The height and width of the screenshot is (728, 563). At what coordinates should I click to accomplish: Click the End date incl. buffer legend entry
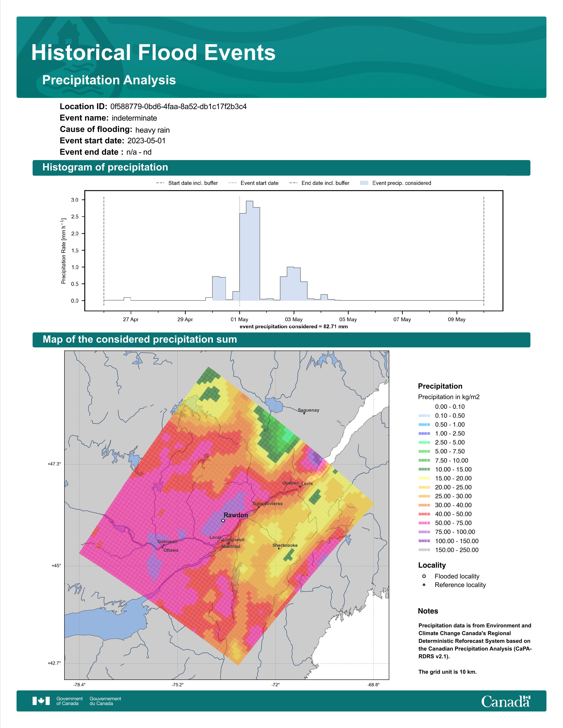319,183
